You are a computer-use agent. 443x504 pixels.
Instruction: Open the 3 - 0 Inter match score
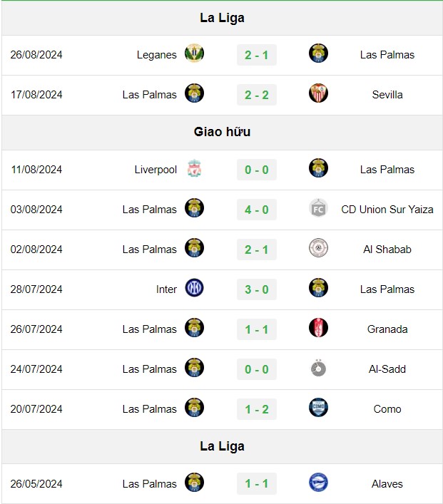257,289
